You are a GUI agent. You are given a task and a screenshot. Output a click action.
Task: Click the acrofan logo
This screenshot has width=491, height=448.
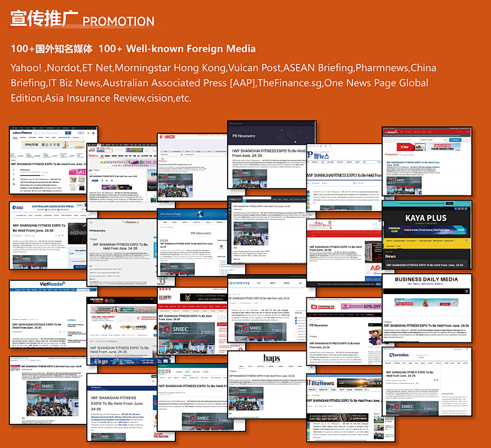(399, 355)
